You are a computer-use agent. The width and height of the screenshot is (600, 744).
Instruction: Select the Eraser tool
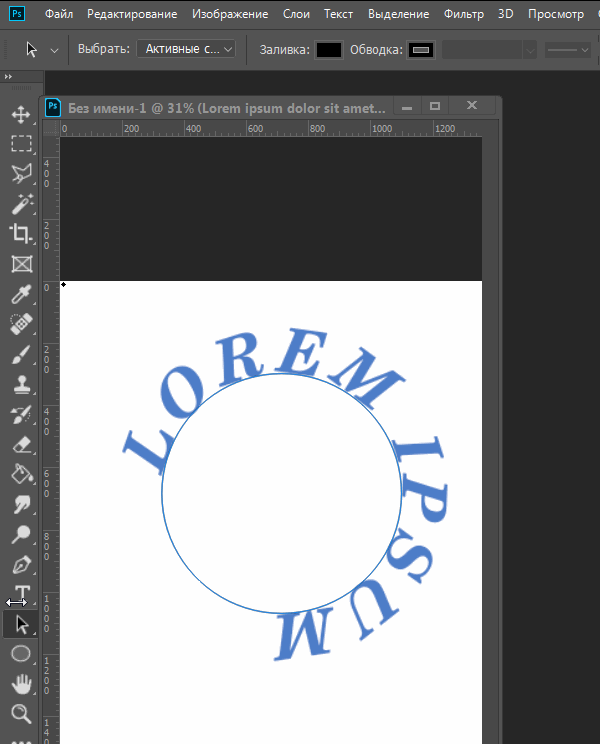pos(21,445)
